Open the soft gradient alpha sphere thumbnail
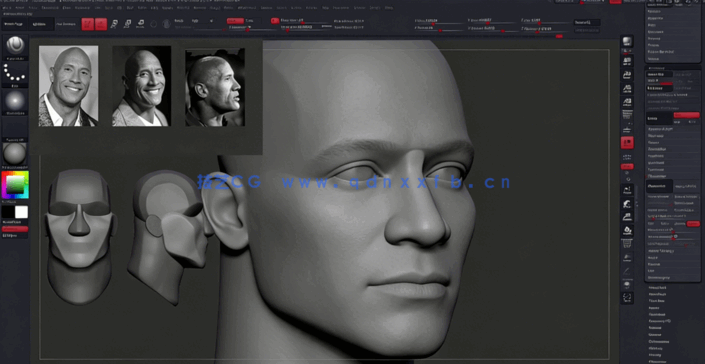The width and height of the screenshot is (705, 364). pos(15,101)
